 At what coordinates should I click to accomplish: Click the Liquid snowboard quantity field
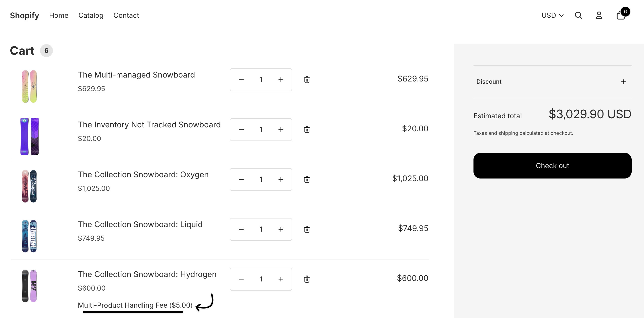[x=261, y=229]
